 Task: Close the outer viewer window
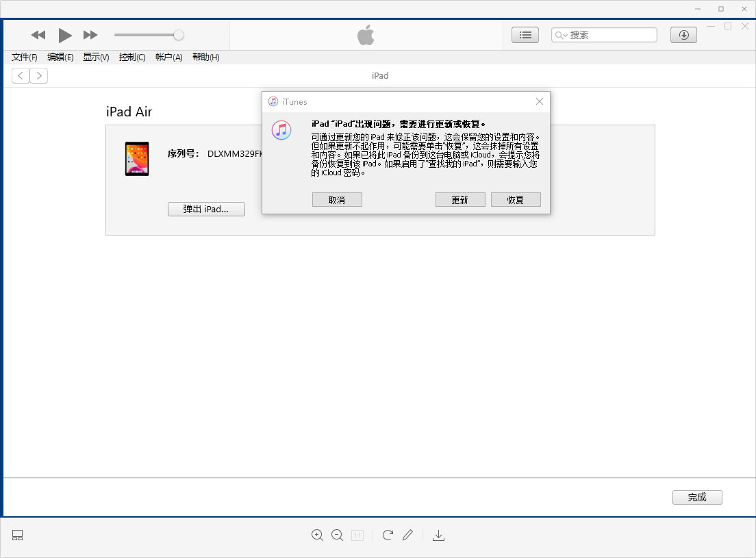pos(744,9)
